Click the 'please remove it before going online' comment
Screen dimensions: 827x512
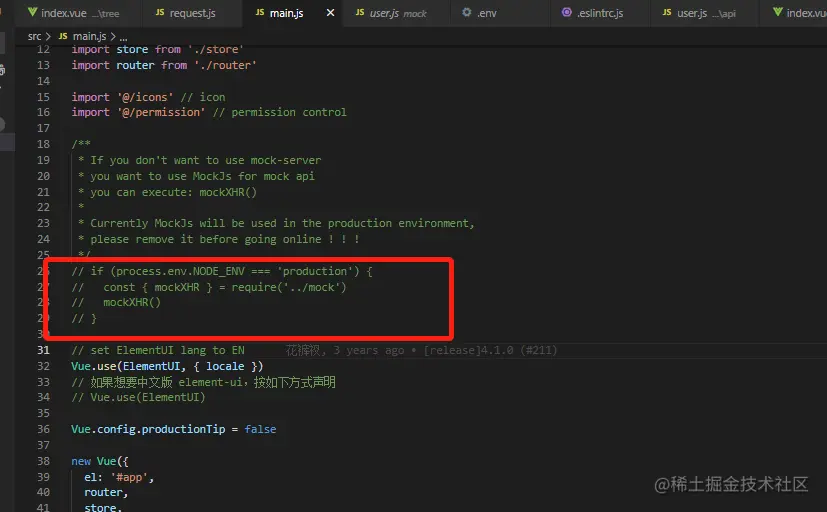(206, 239)
